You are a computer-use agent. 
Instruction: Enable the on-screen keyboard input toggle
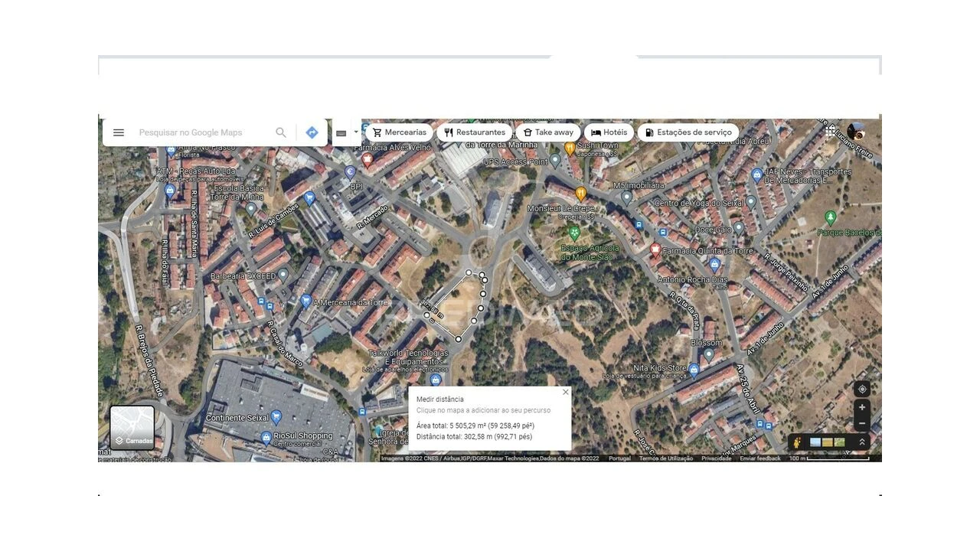pos(341,132)
